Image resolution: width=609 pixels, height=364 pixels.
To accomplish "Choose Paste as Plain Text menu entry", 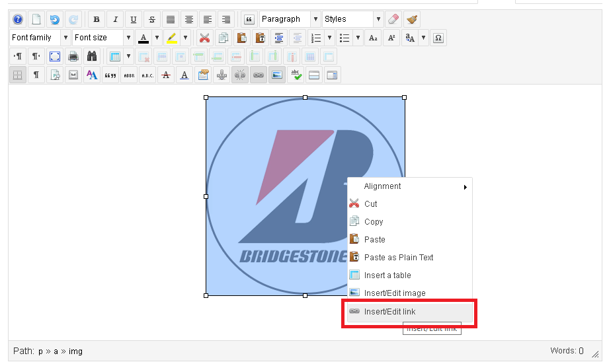I will click(x=410, y=257).
